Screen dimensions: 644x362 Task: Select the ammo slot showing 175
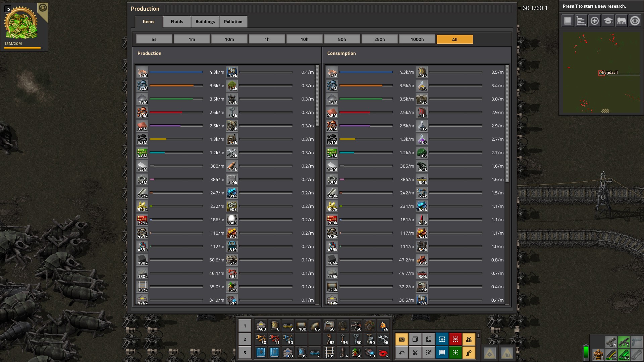tap(624, 354)
